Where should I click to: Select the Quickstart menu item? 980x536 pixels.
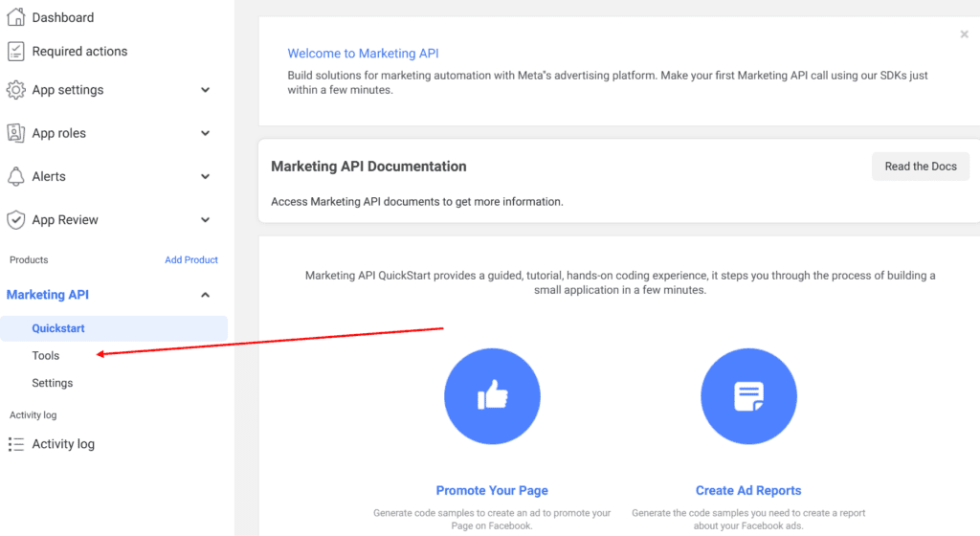tap(114, 328)
